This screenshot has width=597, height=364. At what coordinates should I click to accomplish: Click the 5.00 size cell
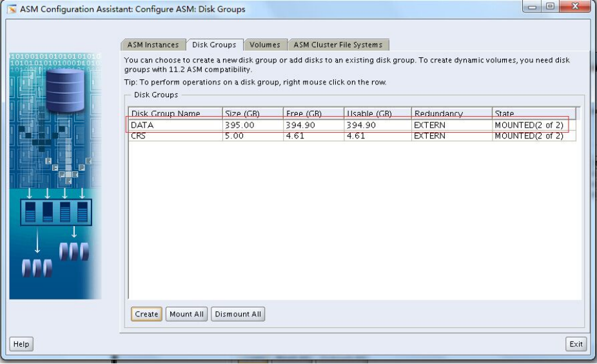click(x=253, y=136)
